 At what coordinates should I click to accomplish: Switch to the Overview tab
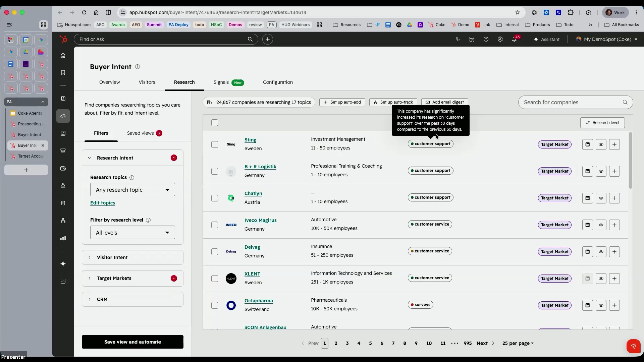coord(109,82)
